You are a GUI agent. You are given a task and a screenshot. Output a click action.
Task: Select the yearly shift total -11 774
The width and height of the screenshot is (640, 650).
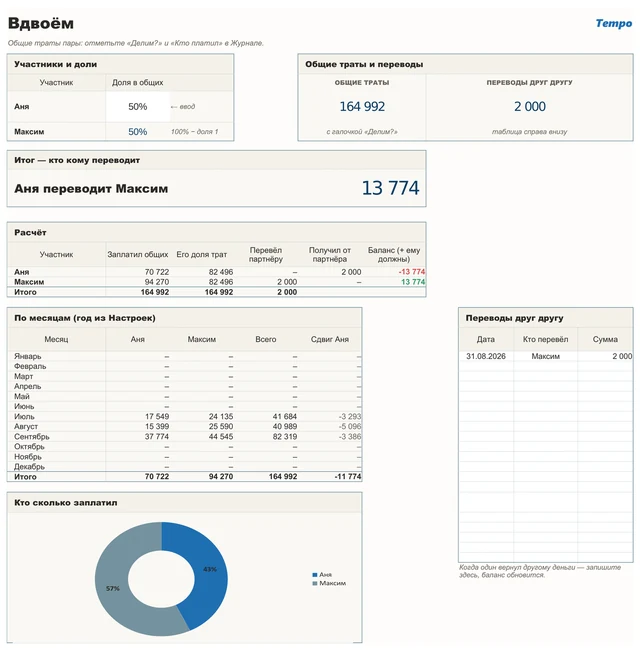point(348,477)
